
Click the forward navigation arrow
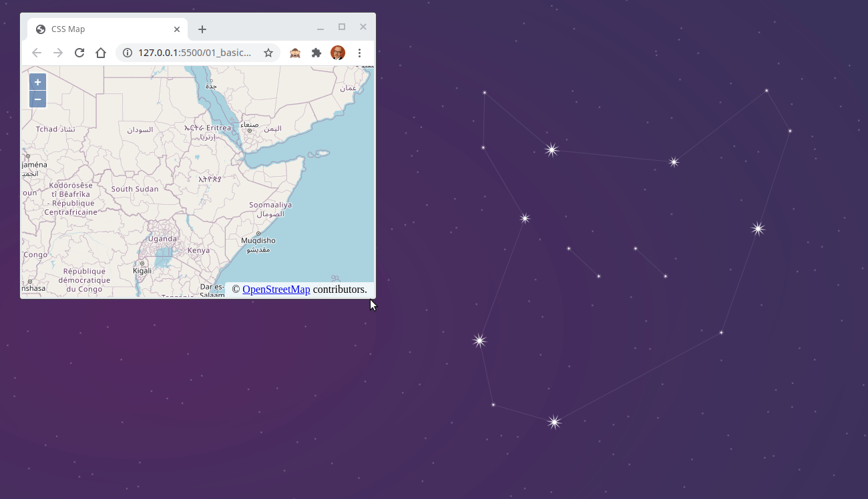[58, 53]
